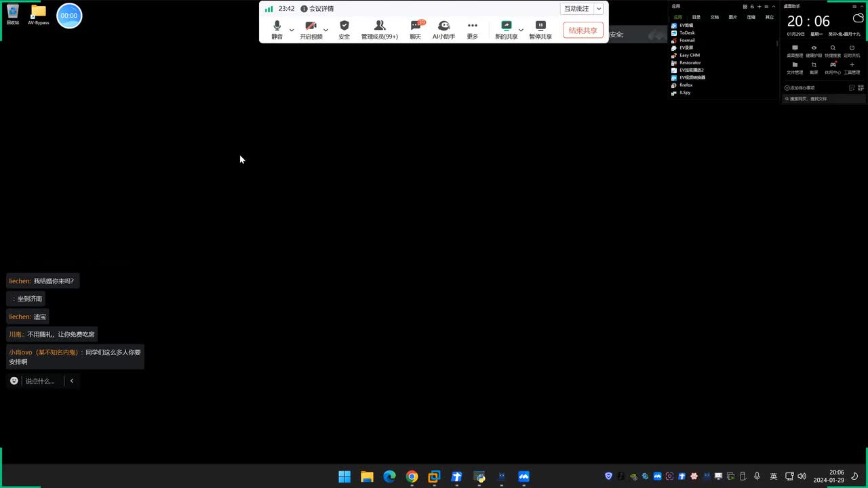
Task: Focus the 说点什么 chat input
Action: (x=41, y=381)
